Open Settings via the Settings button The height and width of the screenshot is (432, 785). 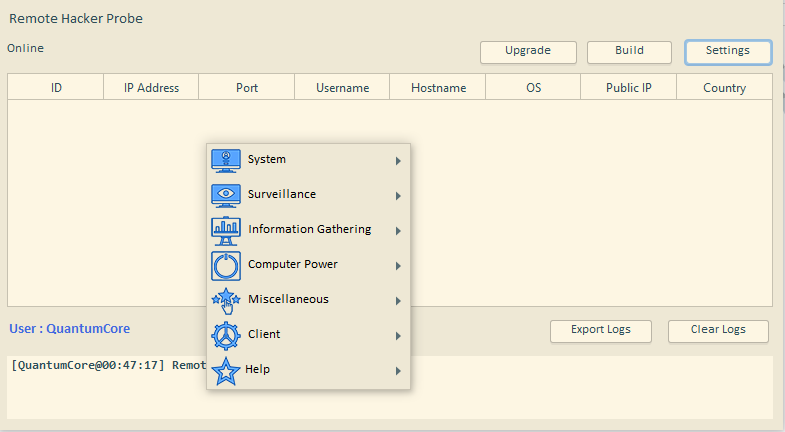pos(727,51)
